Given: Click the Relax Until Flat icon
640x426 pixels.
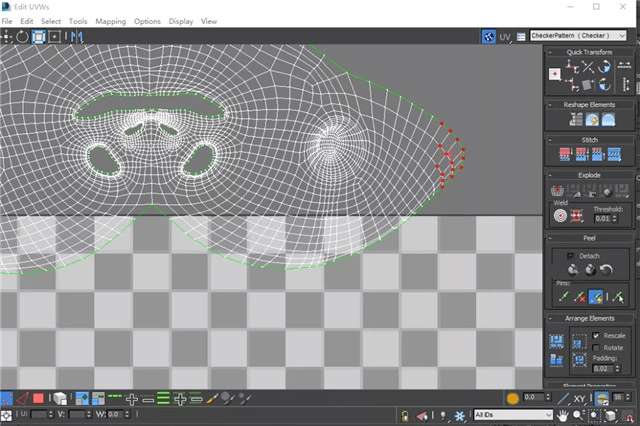Looking at the screenshot, I should coord(592,120).
